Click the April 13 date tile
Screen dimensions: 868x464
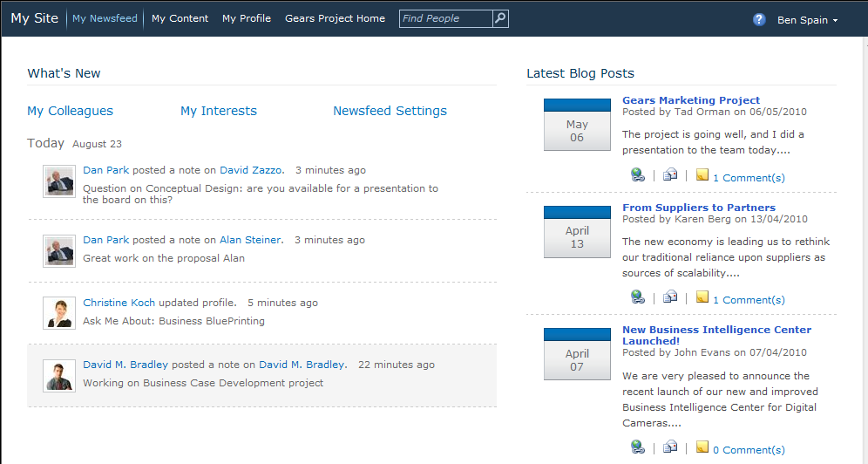coord(577,231)
